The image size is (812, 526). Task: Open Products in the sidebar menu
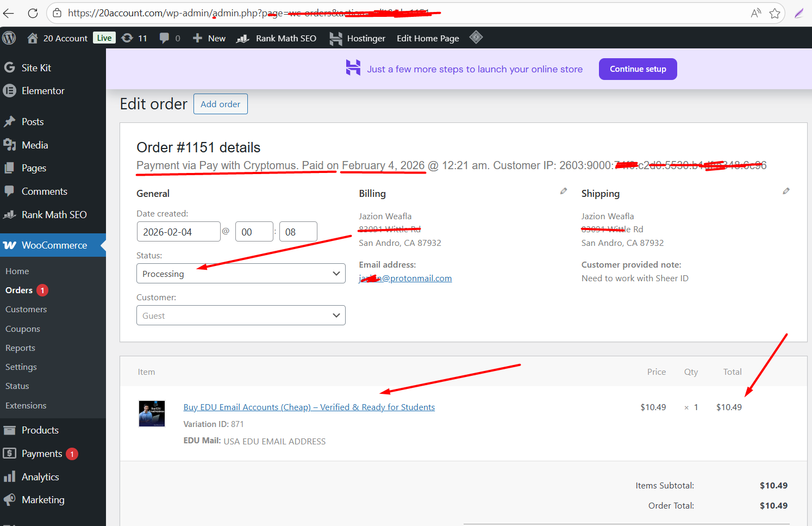[x=40, y=430]
